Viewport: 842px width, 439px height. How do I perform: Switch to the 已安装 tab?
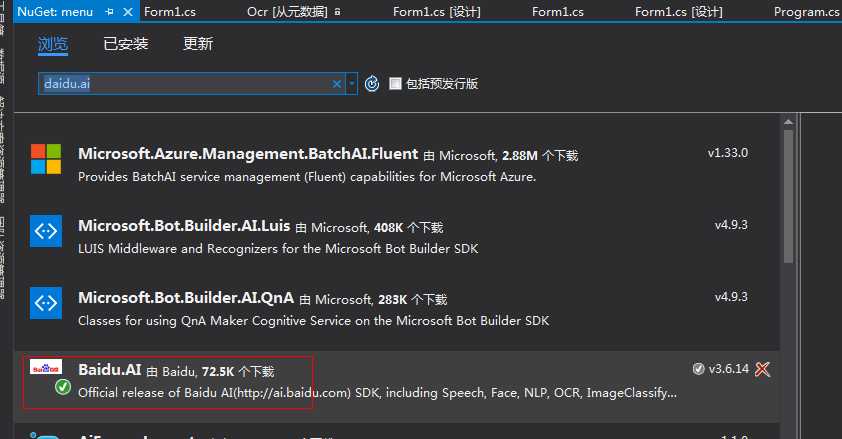[126, 43]
